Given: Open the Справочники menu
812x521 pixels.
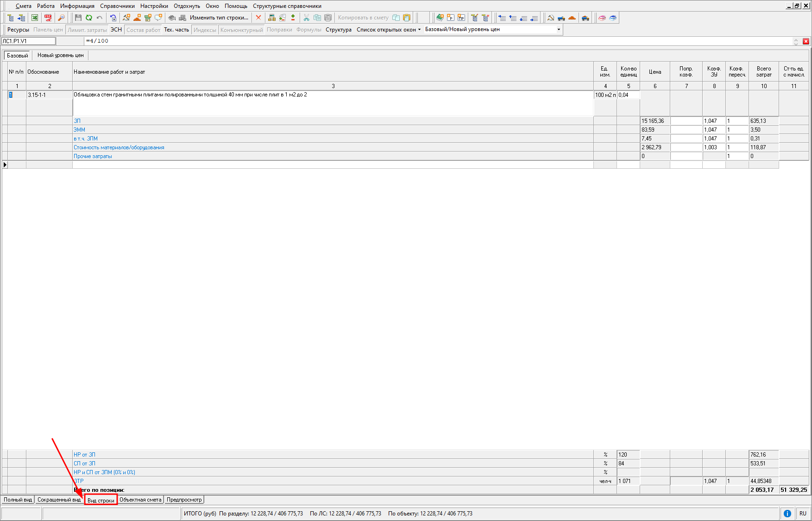Looking at the screenshot, I should coord(117,6).
